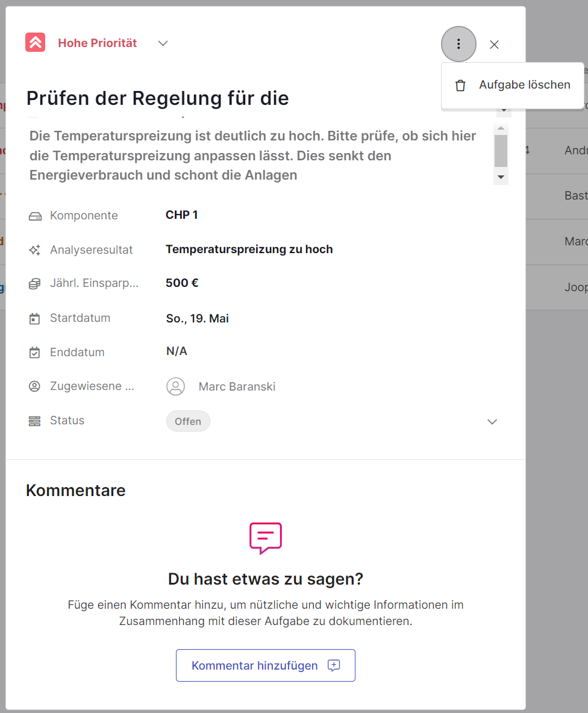Viewport: 588px width, 713px height.
Task: Click the red high priority arrow icon
Action: pos(35,42)
